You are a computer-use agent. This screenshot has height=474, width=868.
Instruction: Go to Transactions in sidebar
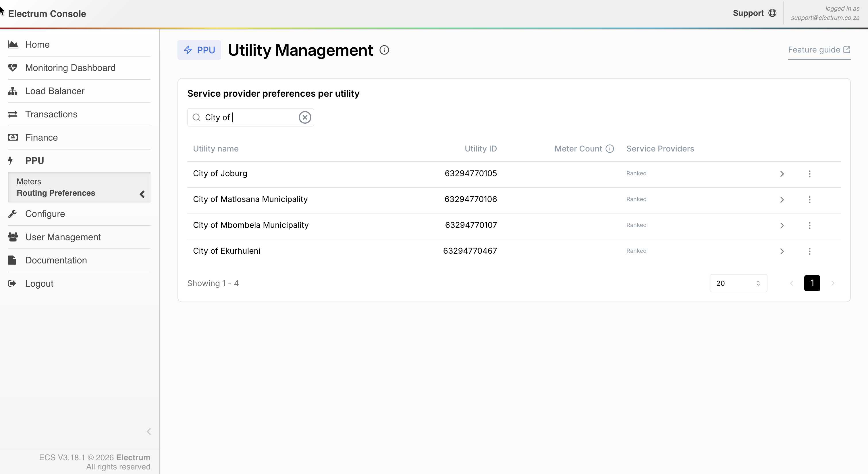click(x=51, y=114)
